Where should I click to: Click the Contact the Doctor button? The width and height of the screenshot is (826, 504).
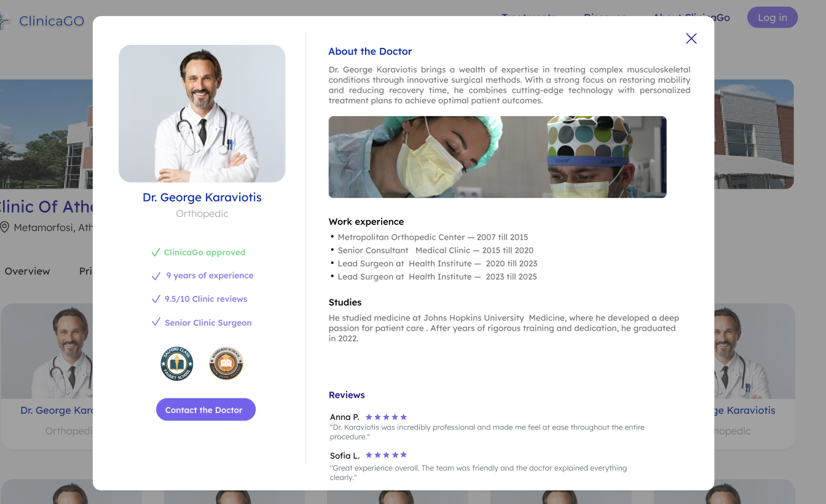pos(205,409)
